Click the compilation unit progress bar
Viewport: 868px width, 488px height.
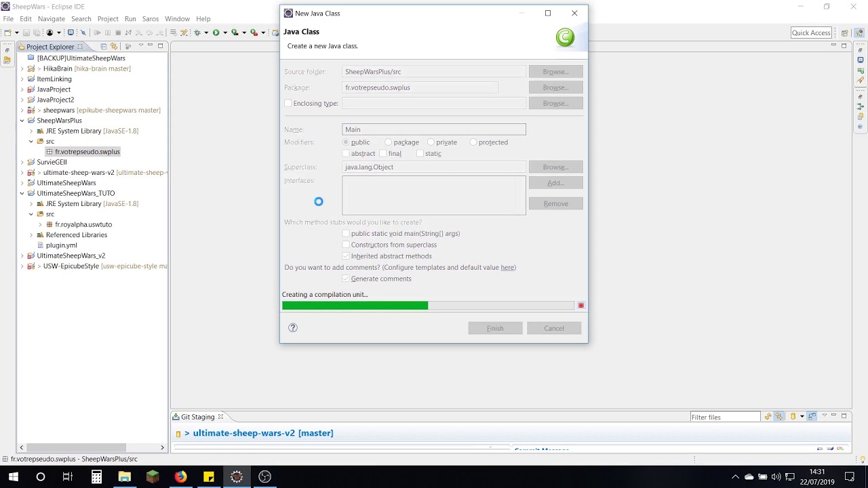click(428, 306)
